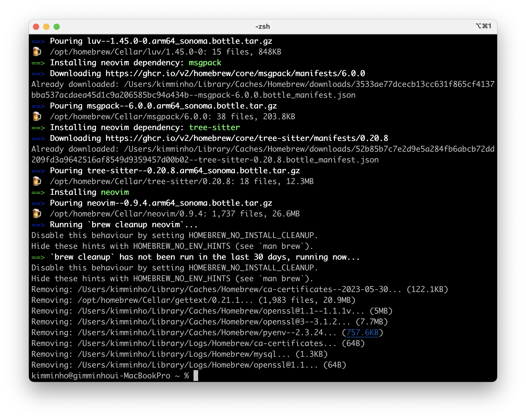
Task: Click the yellow minimize window button
Action: tap(46, 27)
